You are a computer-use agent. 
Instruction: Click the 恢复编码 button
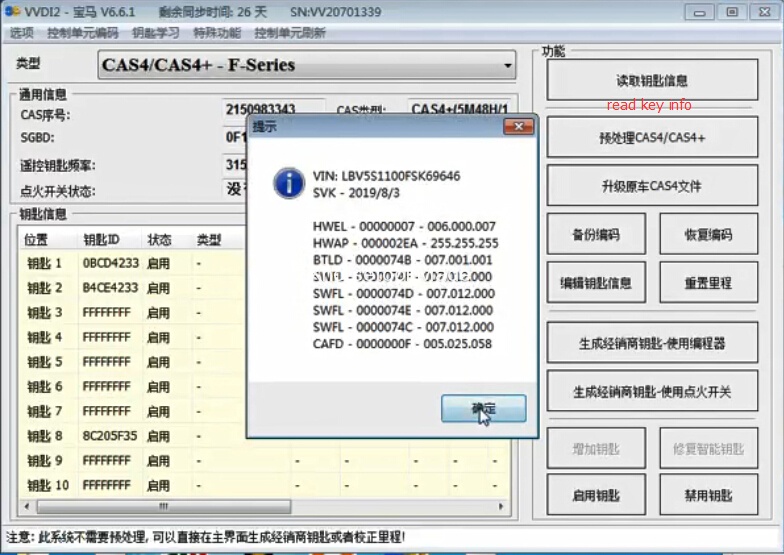(x=708, y=235)
